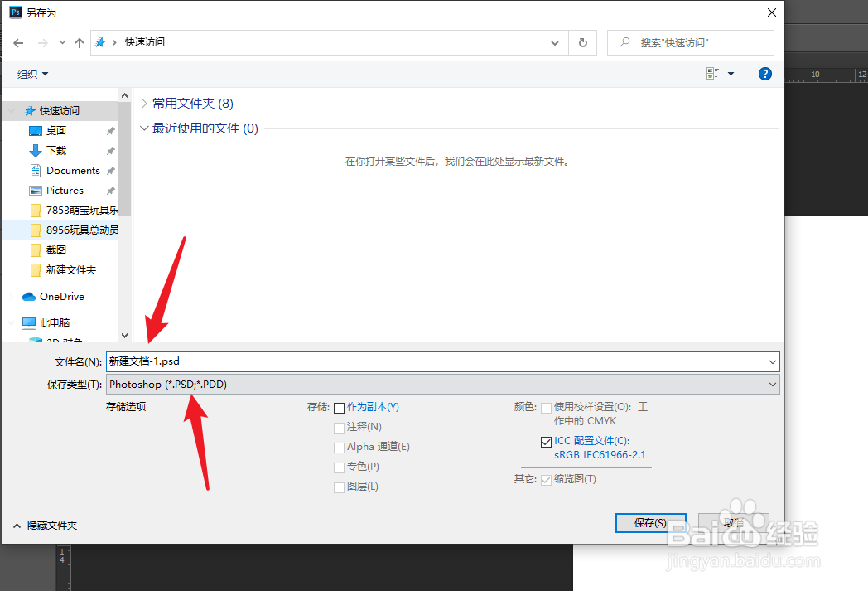Image resolution: width=868 pixels, height=591 pixels.
Task: Open Documents in the sidebar
Action: pyautogui.click(x=73, y=171)
